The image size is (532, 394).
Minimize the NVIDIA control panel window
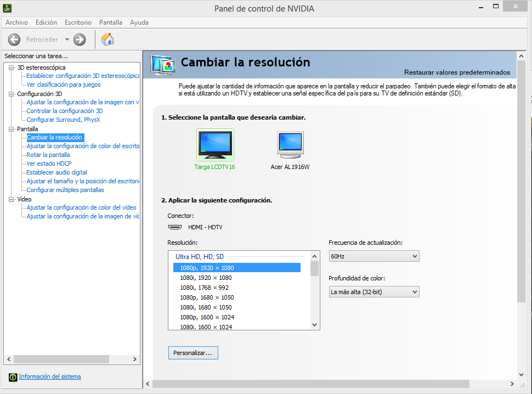481,8
